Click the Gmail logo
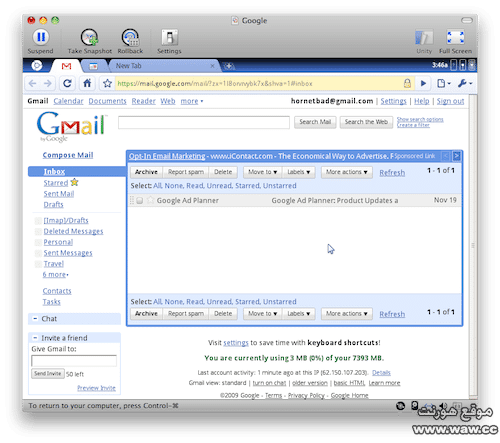Image resolution: width=500 pixels, height=443 pixels. click(x=71, y=126)
